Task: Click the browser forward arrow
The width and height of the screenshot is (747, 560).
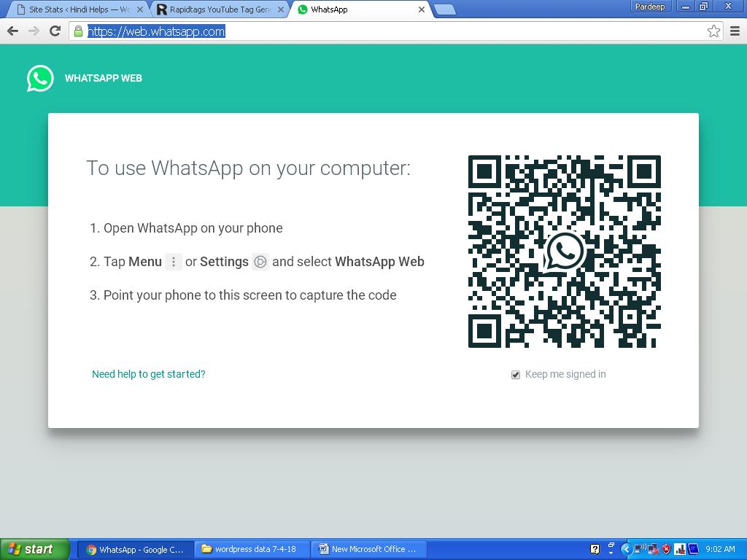Action: (34, 31)
